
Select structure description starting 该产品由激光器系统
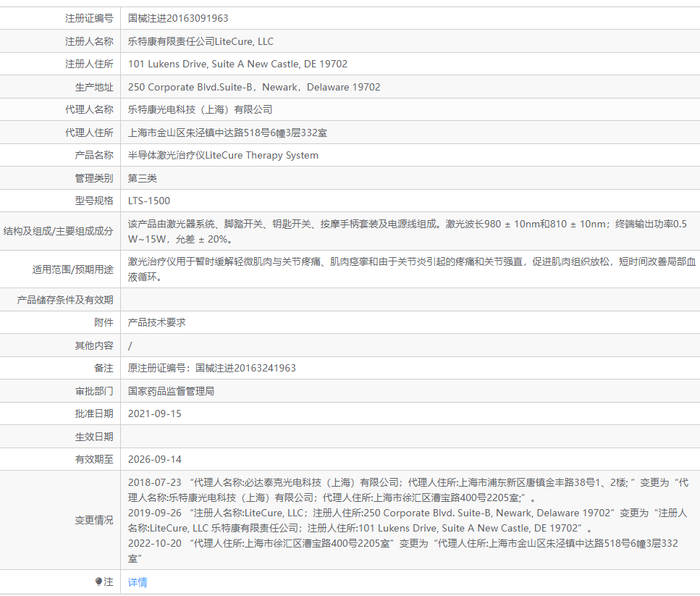click(407, 231)
